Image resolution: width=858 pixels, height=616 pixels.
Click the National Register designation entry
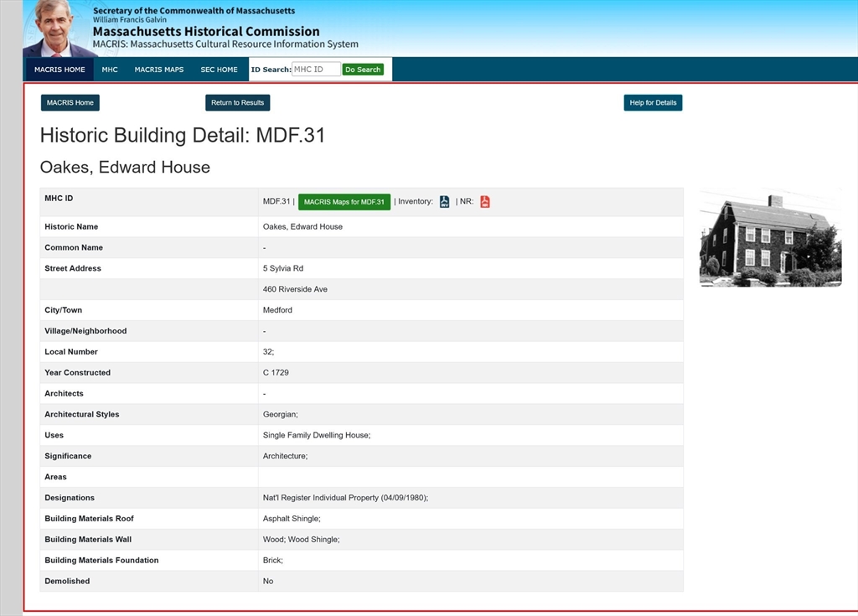(x=345, y=498)
